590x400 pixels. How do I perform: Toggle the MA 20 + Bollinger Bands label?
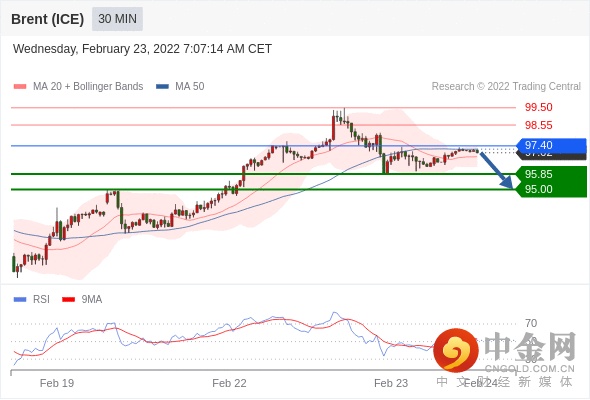coord(88,87)
